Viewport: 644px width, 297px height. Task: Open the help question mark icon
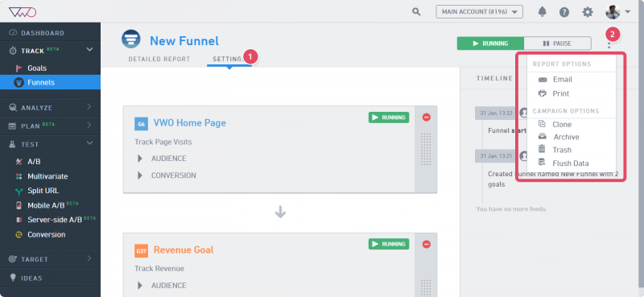pyautogui.click(x=564, y=12)
